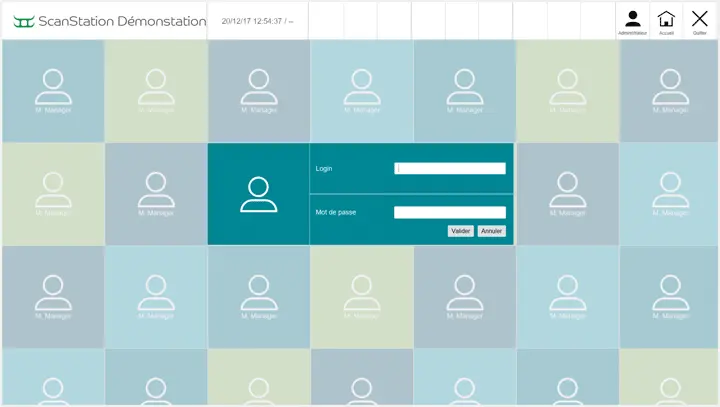Focus the Login text field
The height and width of the screenshot is (407, 720).
coord(449,169)
